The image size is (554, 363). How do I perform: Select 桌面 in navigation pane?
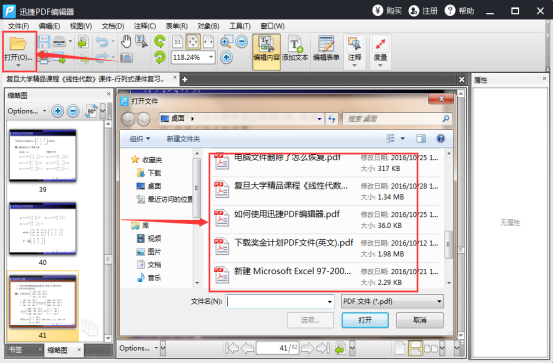tap(149, 186)
